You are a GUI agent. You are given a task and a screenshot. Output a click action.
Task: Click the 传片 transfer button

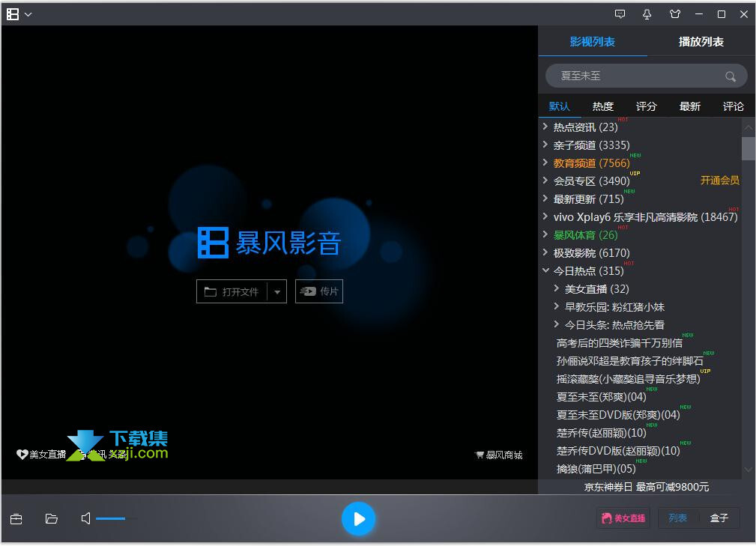tap(318, 291)
